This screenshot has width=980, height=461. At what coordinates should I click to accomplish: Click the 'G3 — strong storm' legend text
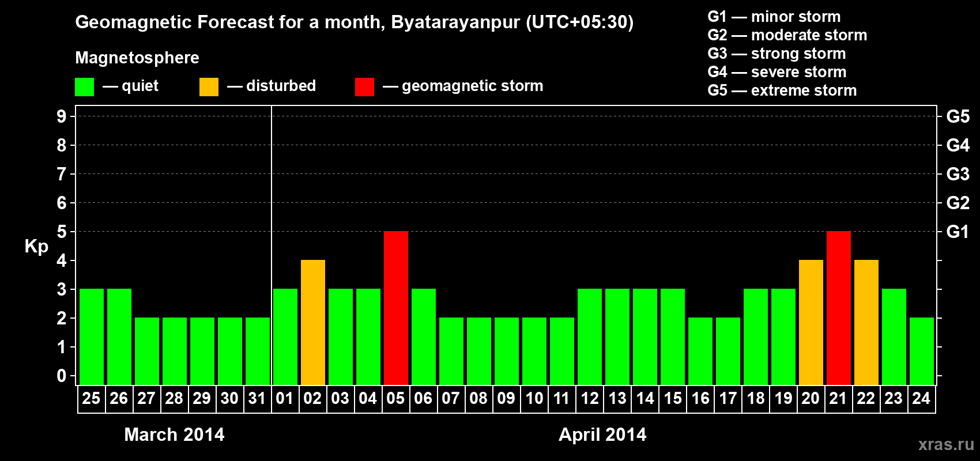click(777, 54)
